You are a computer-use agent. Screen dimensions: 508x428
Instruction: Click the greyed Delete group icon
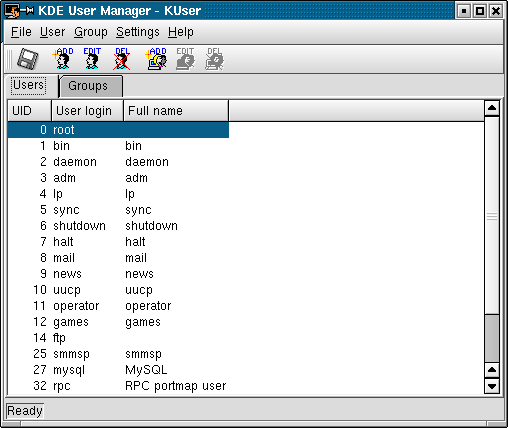point(214,59)
